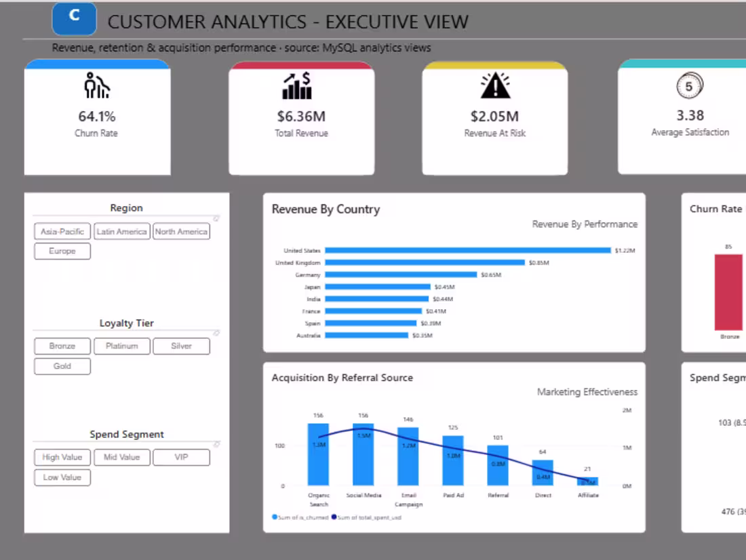The image size is (746, 560).
Task: Click the 64.1% churn rate value
Action: (97, 117)
